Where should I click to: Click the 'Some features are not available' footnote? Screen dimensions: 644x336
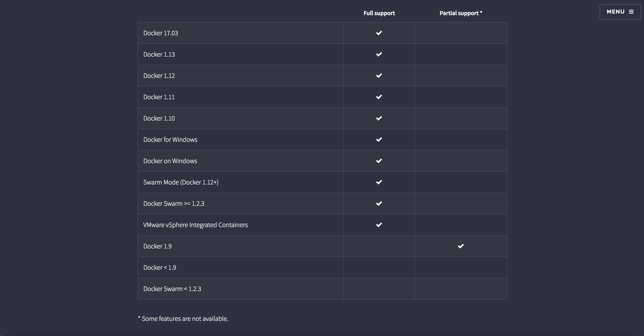[183, 319]
